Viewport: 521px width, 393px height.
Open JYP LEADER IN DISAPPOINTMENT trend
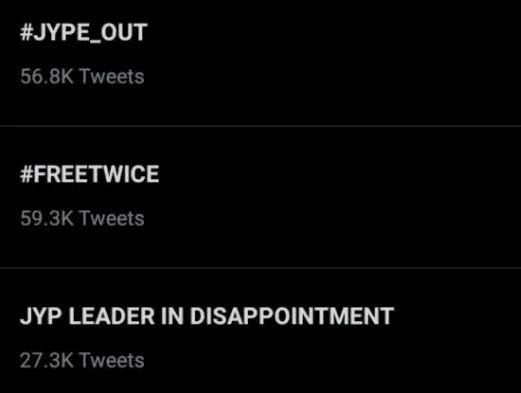pyautogui.click(x=207, y=316)
